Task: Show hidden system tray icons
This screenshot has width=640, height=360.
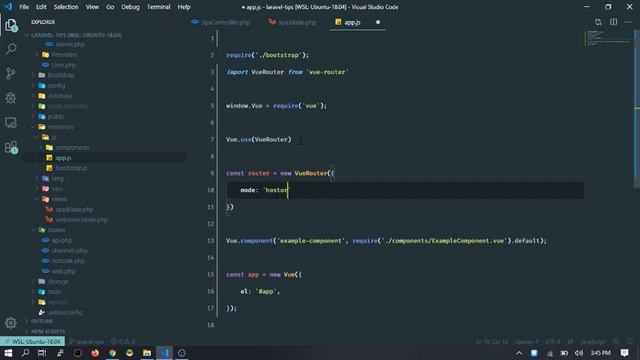Action: pos(519,353)
